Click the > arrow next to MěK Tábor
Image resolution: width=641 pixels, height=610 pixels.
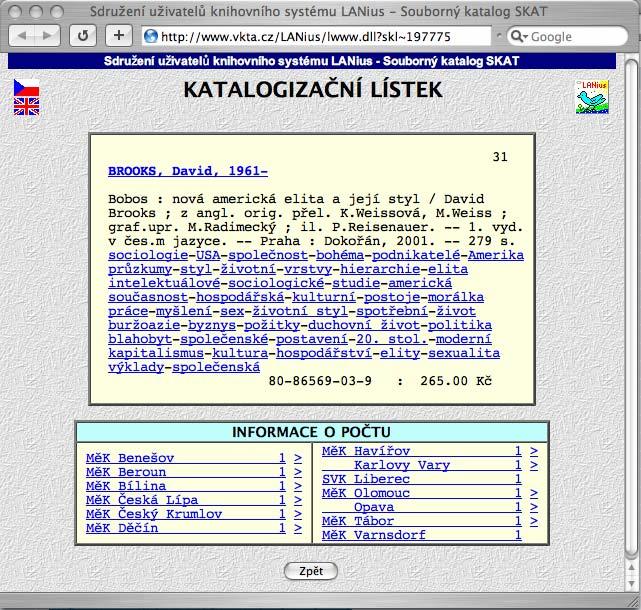[534, 521]
